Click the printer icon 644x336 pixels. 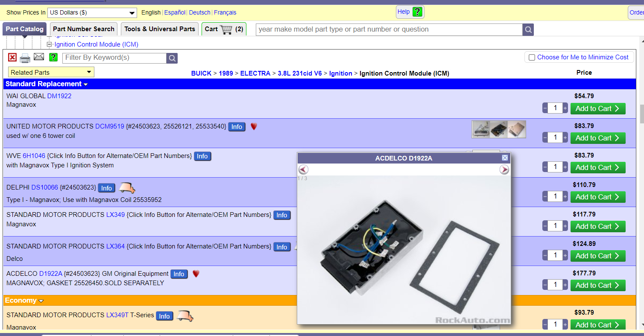(x=25, y=58)
